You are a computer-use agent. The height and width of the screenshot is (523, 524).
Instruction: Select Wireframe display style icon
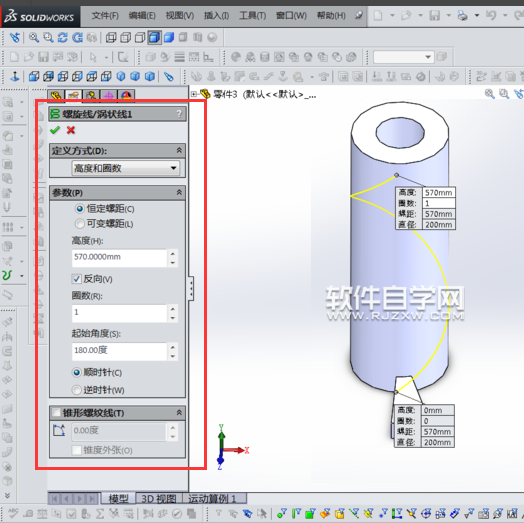(x=111, y=37)
